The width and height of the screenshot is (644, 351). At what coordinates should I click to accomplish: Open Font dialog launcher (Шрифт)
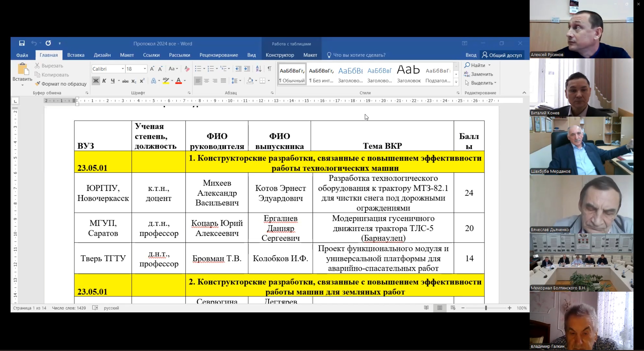point(189,93)
